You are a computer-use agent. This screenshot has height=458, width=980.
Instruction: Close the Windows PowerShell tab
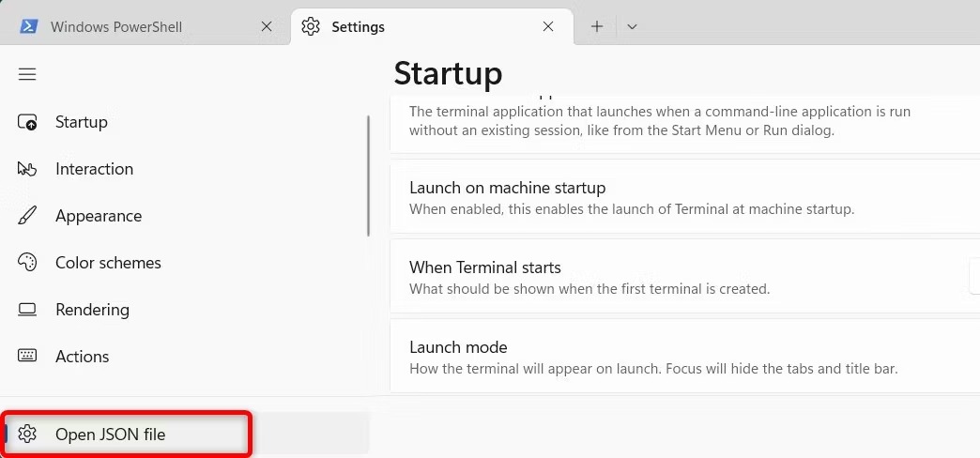267,26
